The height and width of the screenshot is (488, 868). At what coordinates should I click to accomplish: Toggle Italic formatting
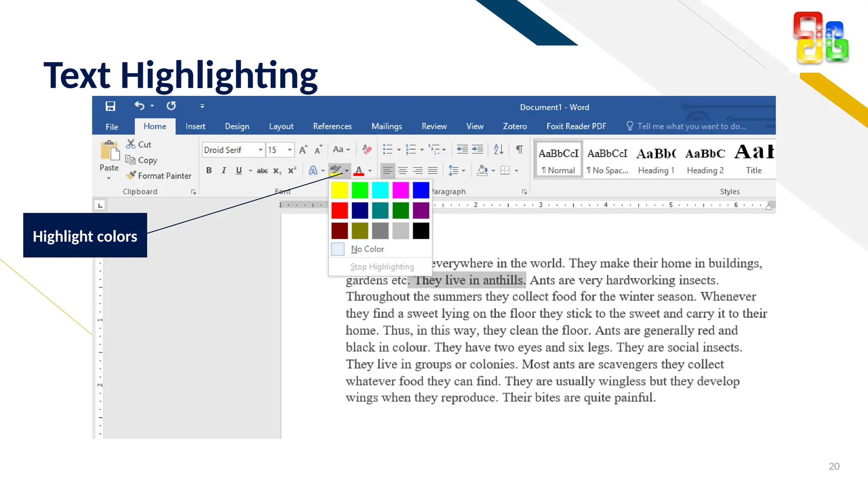224,170
